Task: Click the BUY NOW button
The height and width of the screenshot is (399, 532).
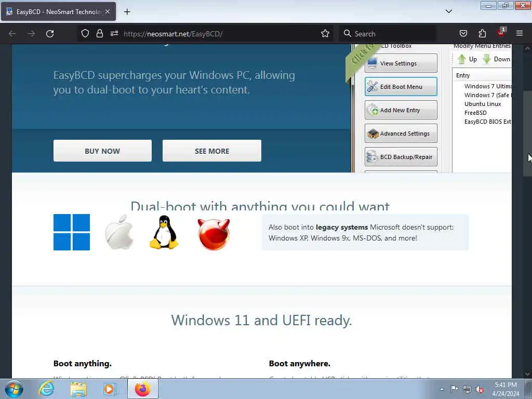Action: click(102, 151)
